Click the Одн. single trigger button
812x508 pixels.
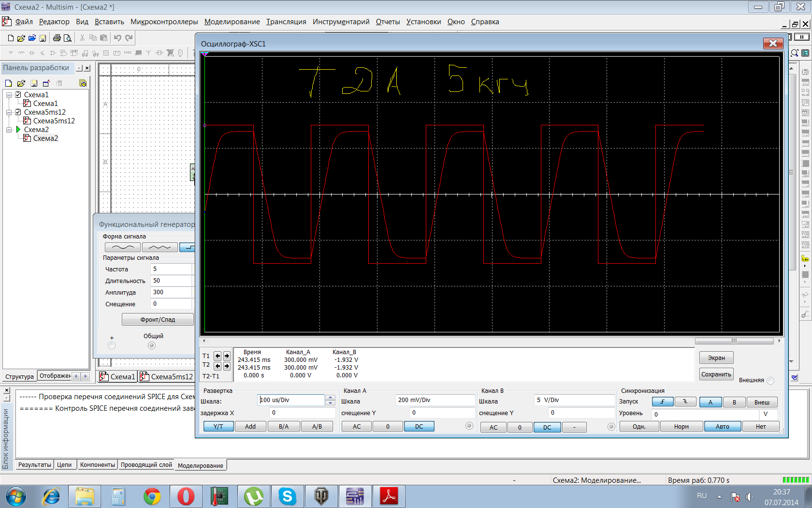[x=639, y=426]
